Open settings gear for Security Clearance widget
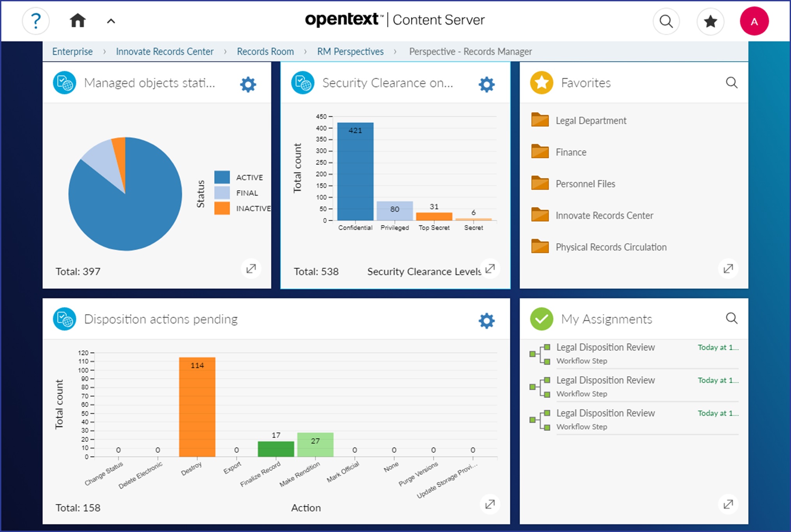The width and height of the screenshot is (791, 532). (x=487, y=84)
